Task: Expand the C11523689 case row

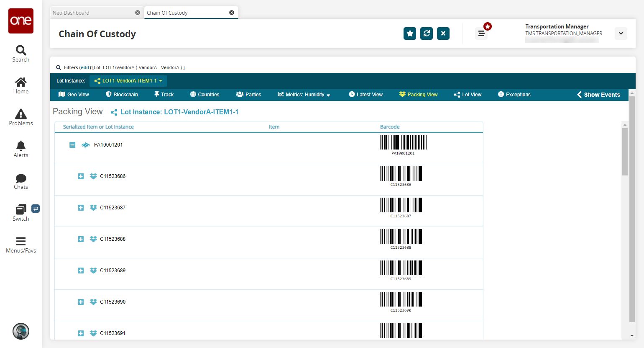Action: pos(81,271)
